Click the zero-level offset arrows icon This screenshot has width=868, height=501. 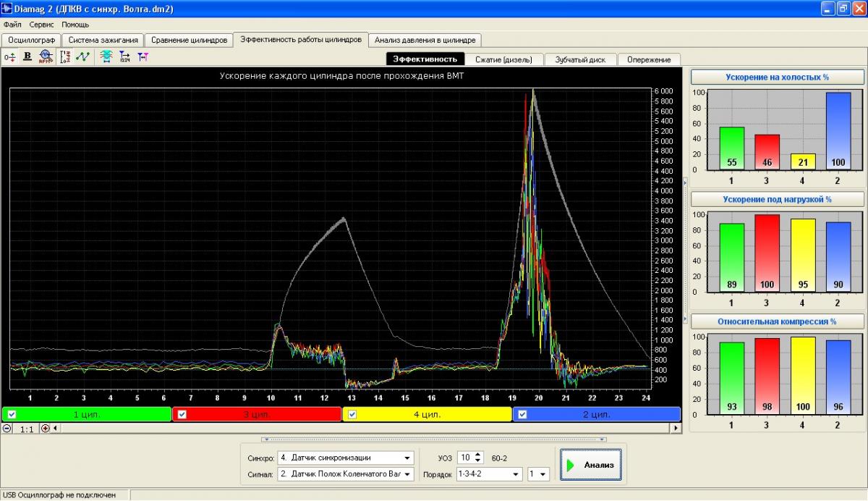(x=10, y=56)
